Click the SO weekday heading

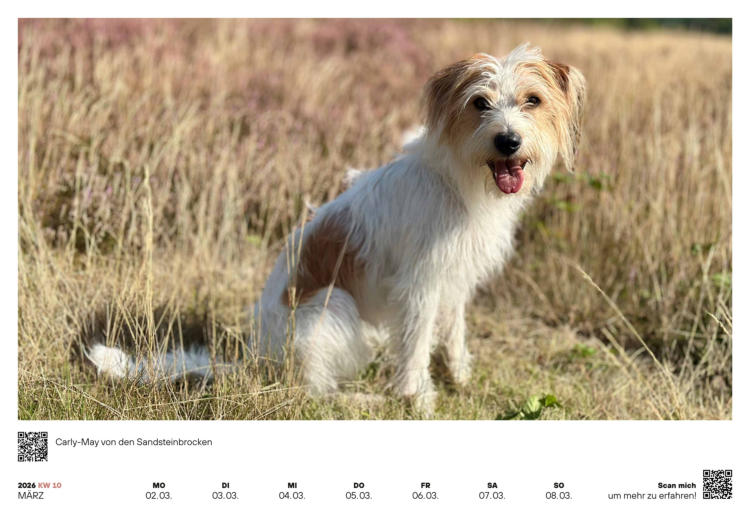point(559,485)
